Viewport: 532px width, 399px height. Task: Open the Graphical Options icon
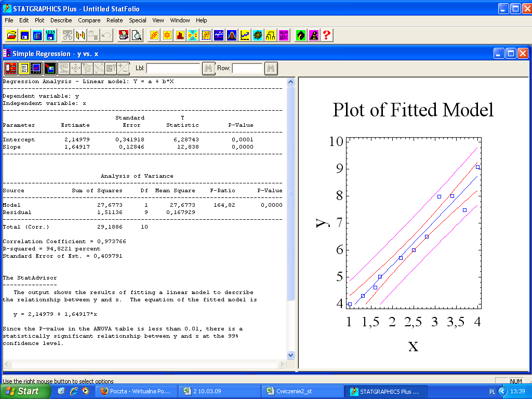click(x=36, y=69)
